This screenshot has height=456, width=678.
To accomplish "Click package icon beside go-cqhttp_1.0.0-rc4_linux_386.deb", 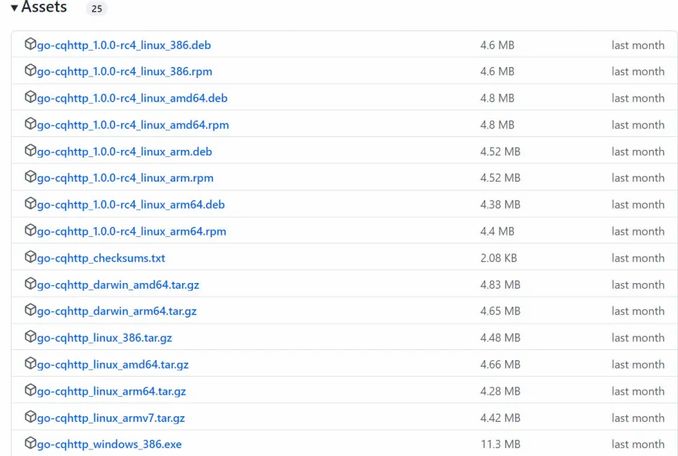I will click(x=30, y=44).
